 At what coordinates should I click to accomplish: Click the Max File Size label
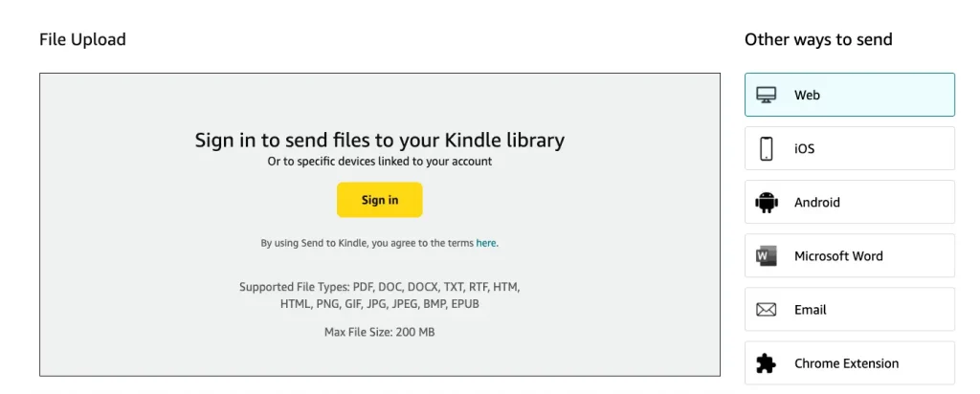[x=379, y=332]
